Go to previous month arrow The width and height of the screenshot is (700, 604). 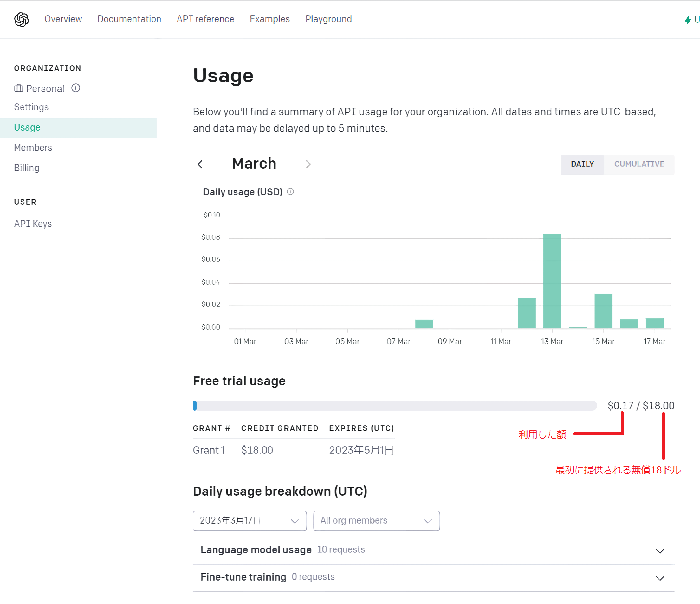(x=200, y=164)
